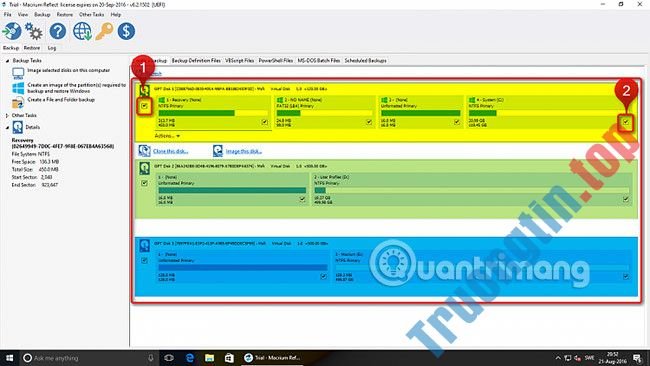Open the Restore menu
Screen dimensions: 650x366
tap(65, 15)
